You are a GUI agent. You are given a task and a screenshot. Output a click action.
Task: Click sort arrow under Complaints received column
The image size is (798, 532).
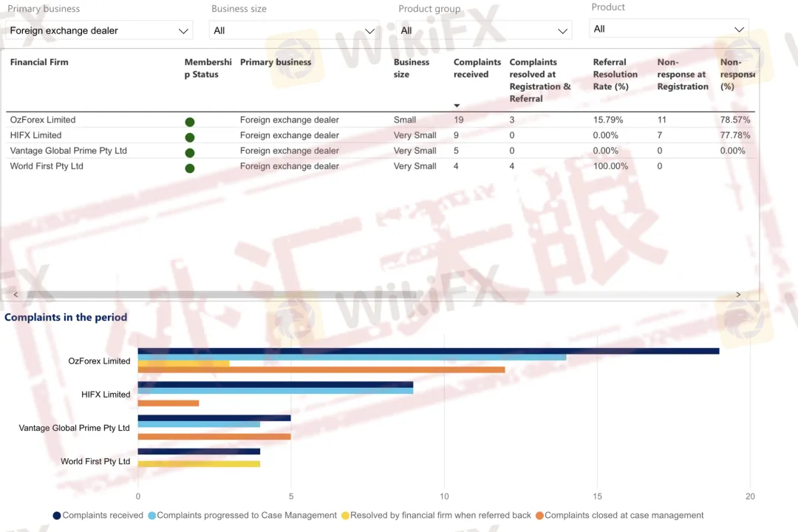coord(457,106)
